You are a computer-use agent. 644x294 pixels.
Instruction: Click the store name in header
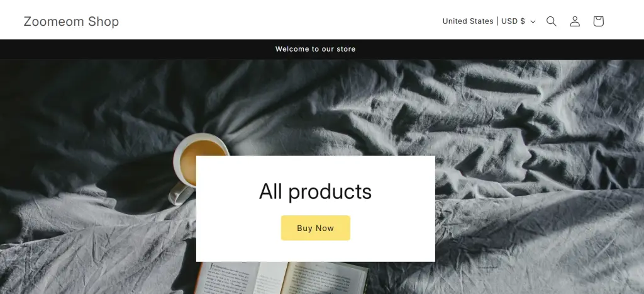(x=71, y=21)
